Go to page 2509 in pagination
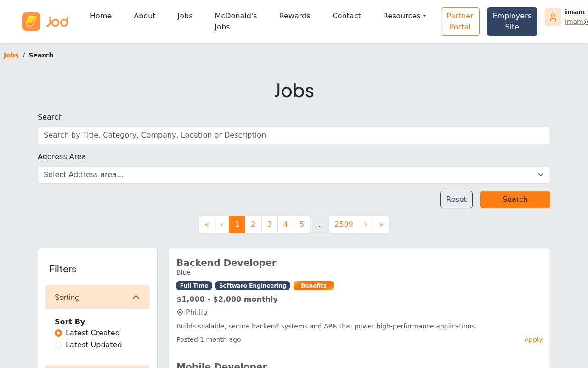Image resolution: width=588 pixels, height=368 pixels. (344, 224)
